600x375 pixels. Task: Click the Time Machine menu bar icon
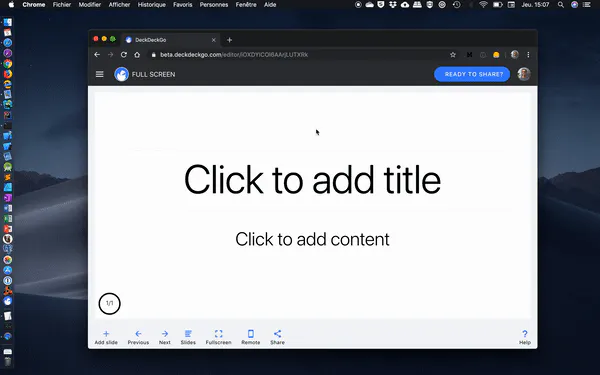[x=457, y=5]
